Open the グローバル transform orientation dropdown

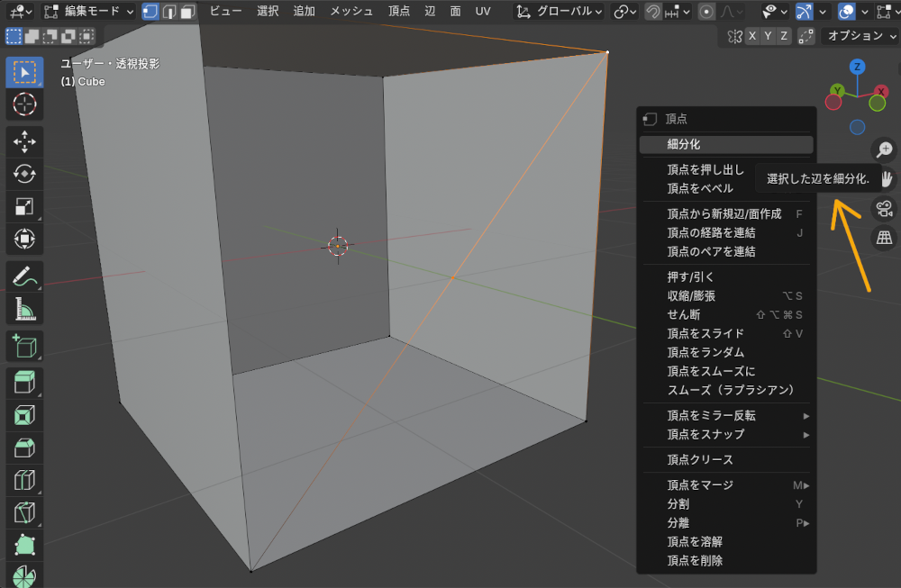(559, 12)
